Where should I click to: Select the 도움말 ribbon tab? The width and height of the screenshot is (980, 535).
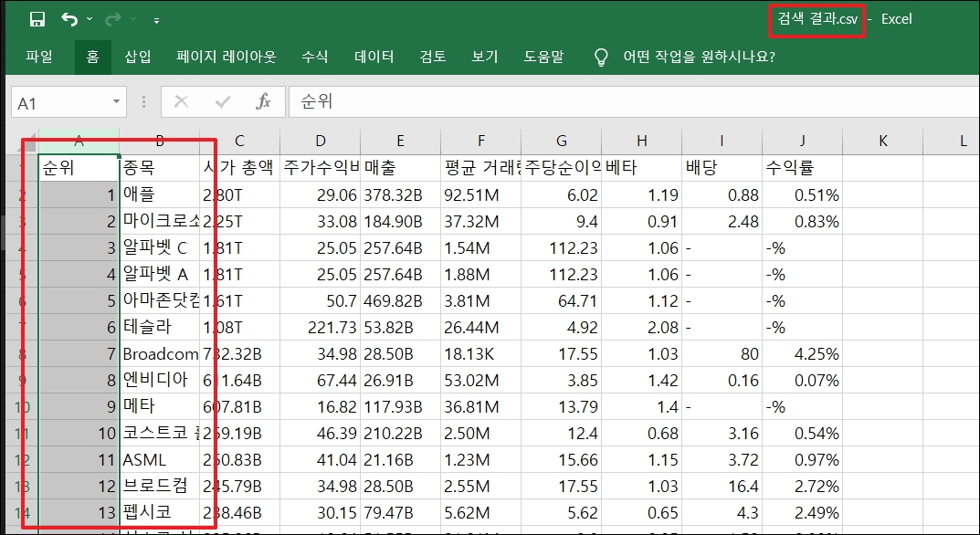coord(543,57)
